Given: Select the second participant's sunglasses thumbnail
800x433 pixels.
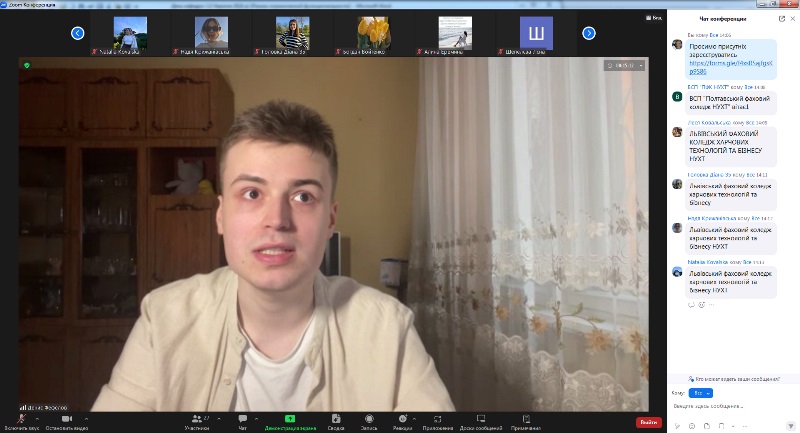Looking at the screenshot, I should point(211,33).
